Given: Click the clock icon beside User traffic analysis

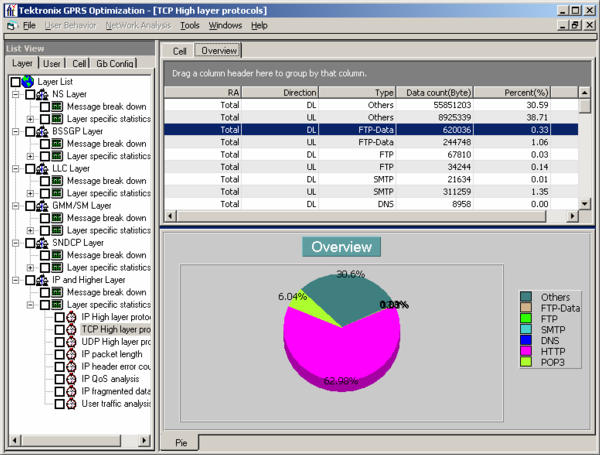Looking at the screenshot, I should click(72, 403).
